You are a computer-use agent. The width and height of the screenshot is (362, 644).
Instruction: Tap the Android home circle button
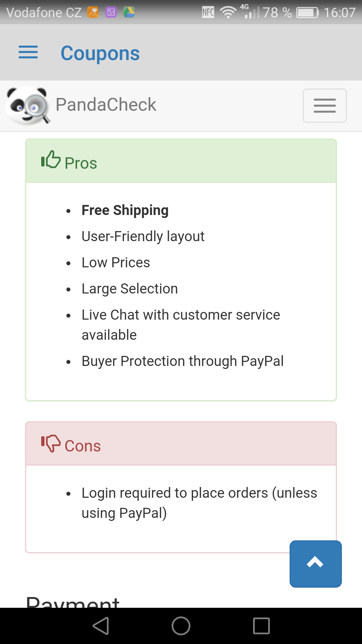click(x=181, y=626)
